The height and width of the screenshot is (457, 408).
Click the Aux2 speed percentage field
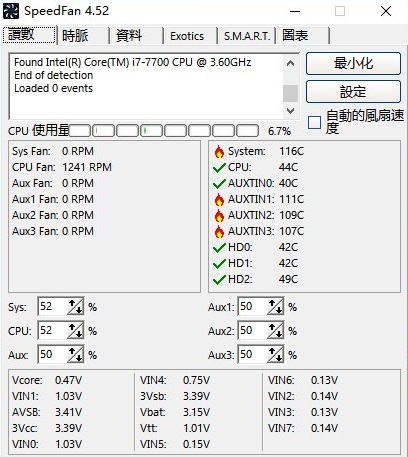(253, 330)
